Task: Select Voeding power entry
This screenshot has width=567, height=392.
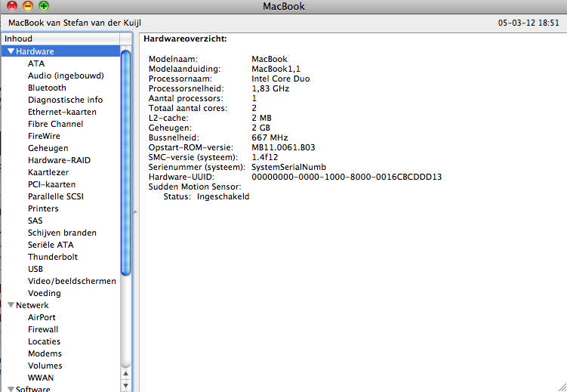Action: [44, 293]
